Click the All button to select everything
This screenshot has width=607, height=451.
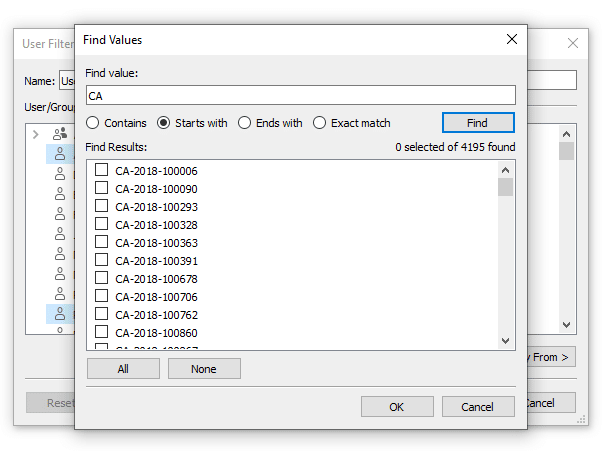tap(123, 369)
